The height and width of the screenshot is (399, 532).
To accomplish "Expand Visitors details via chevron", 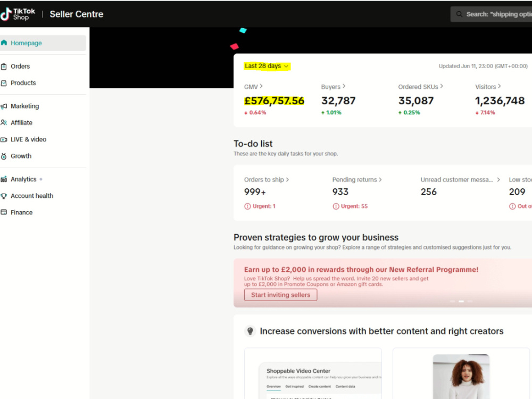I will click(x=499, y=86).
